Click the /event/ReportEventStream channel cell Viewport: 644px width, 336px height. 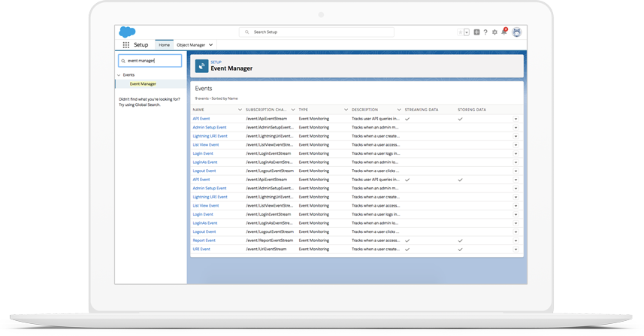pos(270,241)
